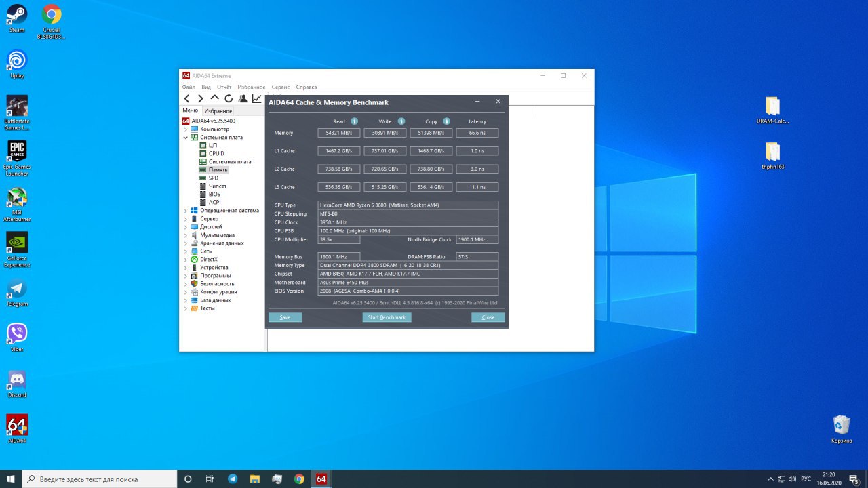This screenshot has height=488, width=868.
Task: Click the РУС language indicator
Action: tap(806, 479)
